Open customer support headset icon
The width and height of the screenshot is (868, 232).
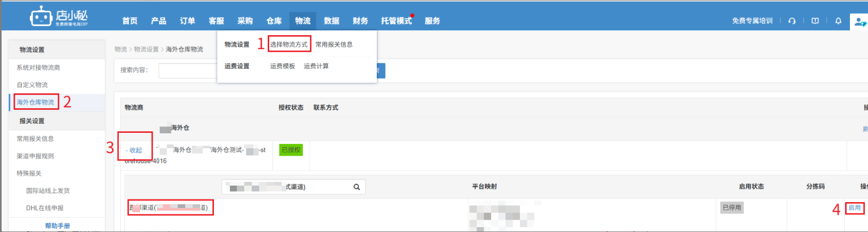(792, 21)
